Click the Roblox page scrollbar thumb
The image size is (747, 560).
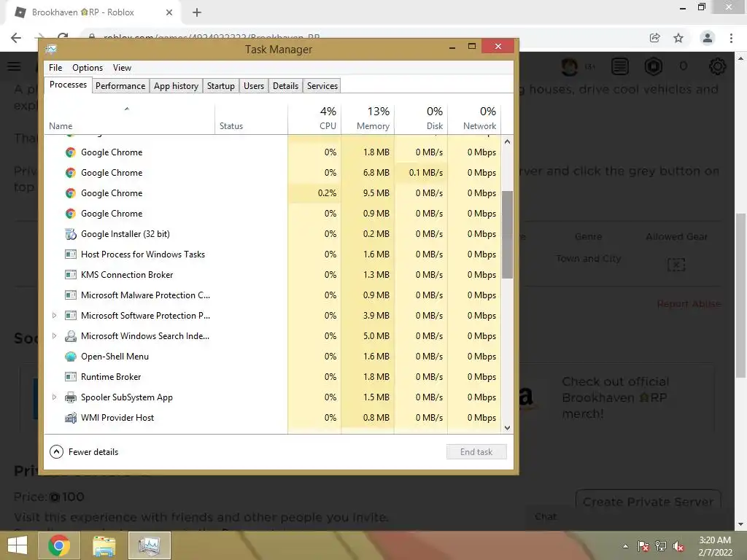tap(741, 295)
